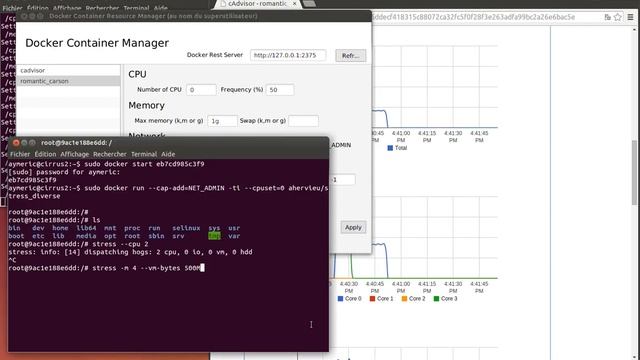Screen dimensions: 640x360
Task: Click the Max memory input field
Action: [222, 121]
